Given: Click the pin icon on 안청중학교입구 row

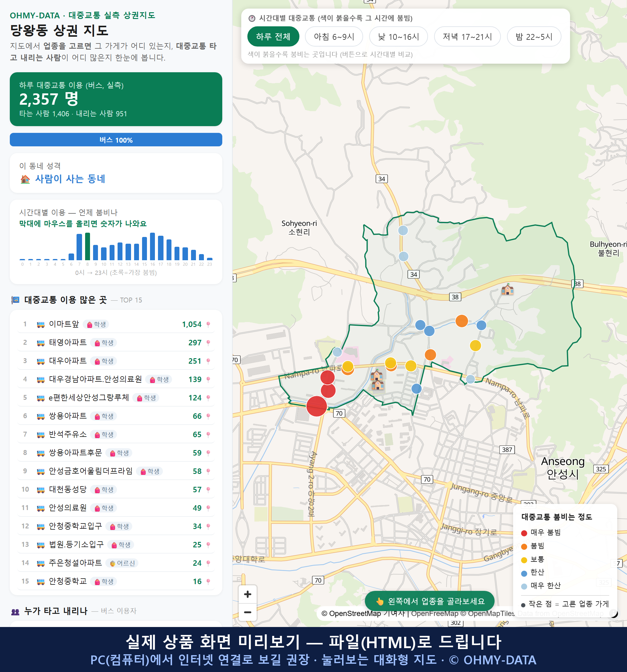Looking at the screenshot, I should click(208, 526).
